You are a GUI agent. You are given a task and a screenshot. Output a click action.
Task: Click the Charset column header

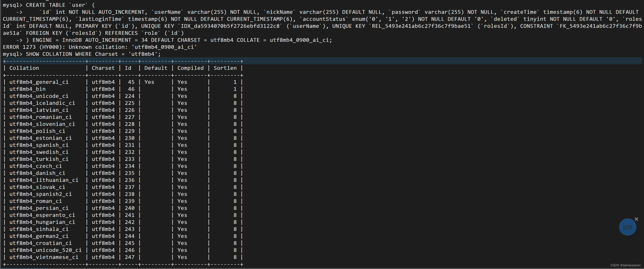coord(103,68)
